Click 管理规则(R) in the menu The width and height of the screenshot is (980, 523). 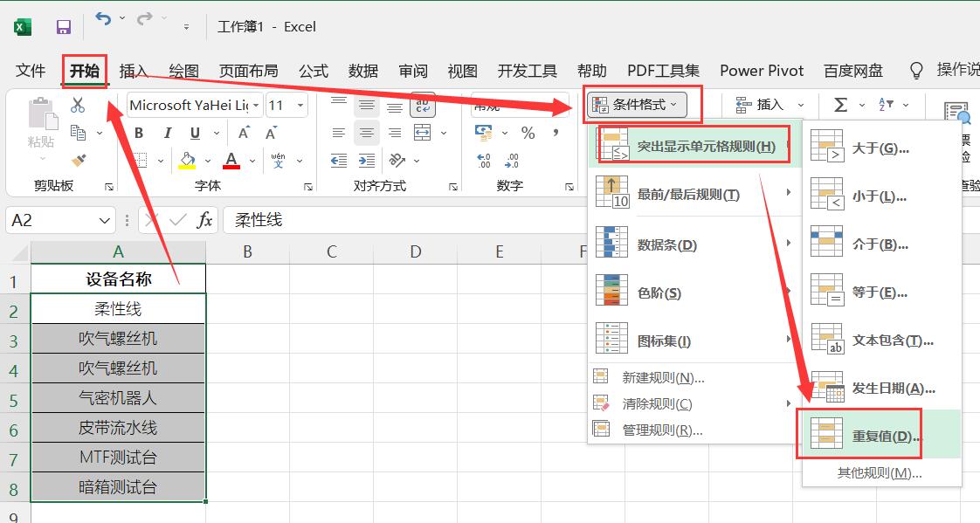(694, 430)
